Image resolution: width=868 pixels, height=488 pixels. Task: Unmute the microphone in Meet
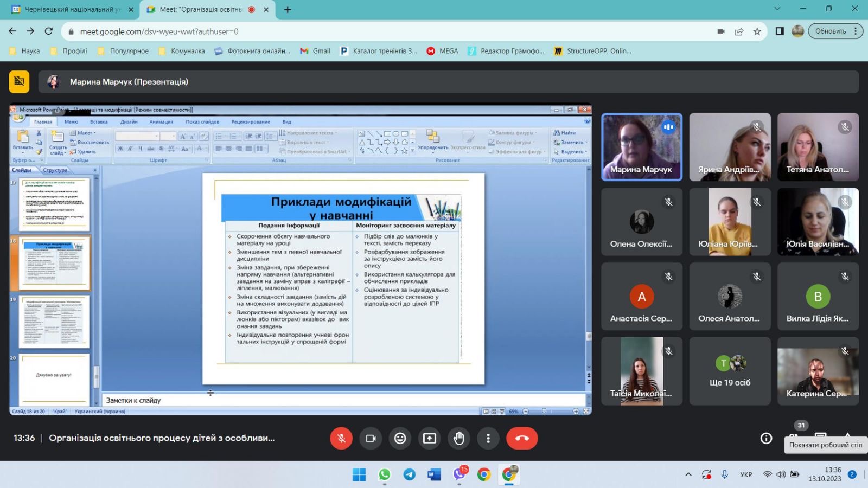tap(341, 438)
